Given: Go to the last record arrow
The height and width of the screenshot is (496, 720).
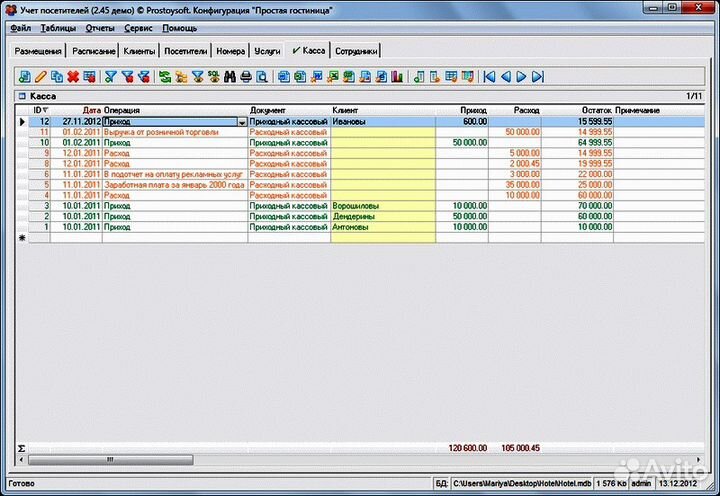Looking at the screenshot, I should coord(538,76).
